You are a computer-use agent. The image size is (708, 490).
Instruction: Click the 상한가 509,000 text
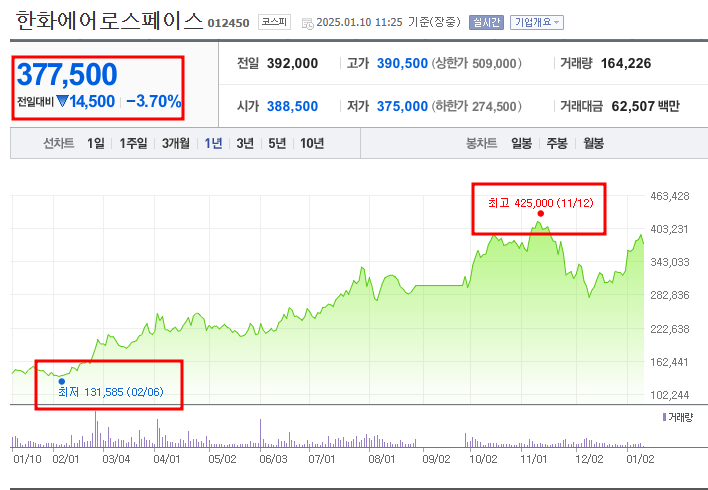[477, 64]
